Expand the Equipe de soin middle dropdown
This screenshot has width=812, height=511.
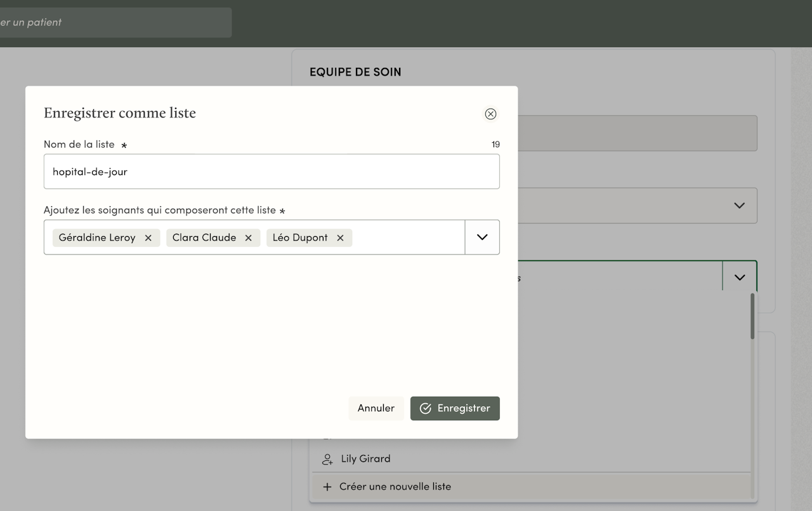coord(739,206)
